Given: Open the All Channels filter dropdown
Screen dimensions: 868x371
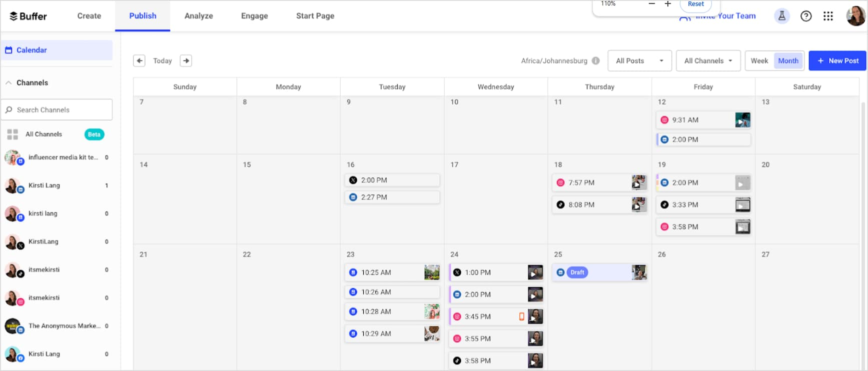Looking at the screenshot, I should click(708, 60).
